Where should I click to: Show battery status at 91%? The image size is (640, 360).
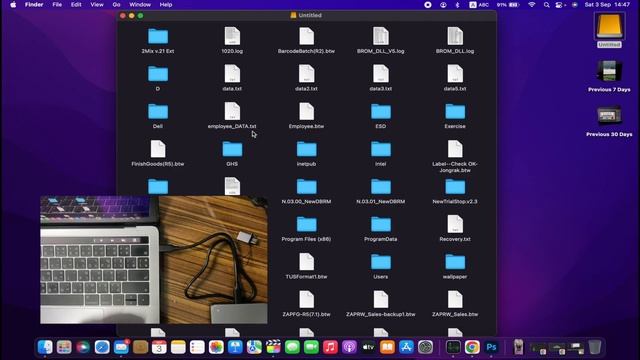[x=508, y=5]
